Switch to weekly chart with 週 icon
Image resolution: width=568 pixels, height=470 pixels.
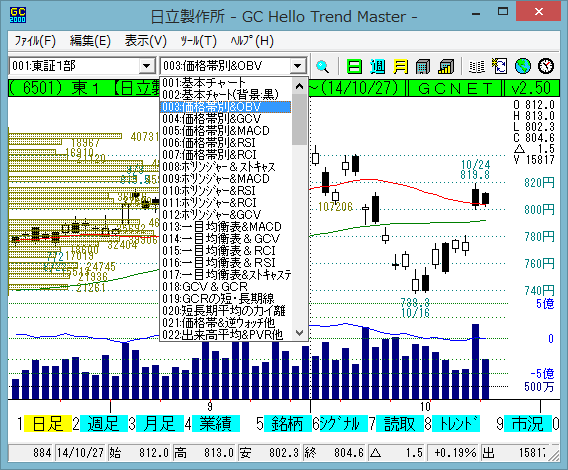click(377, 66)
